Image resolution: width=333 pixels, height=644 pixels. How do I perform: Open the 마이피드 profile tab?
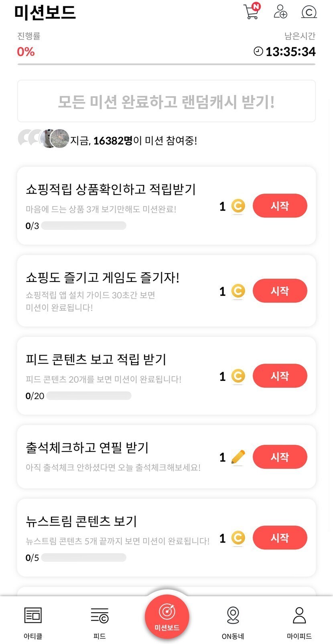click(x=299, y=621)
